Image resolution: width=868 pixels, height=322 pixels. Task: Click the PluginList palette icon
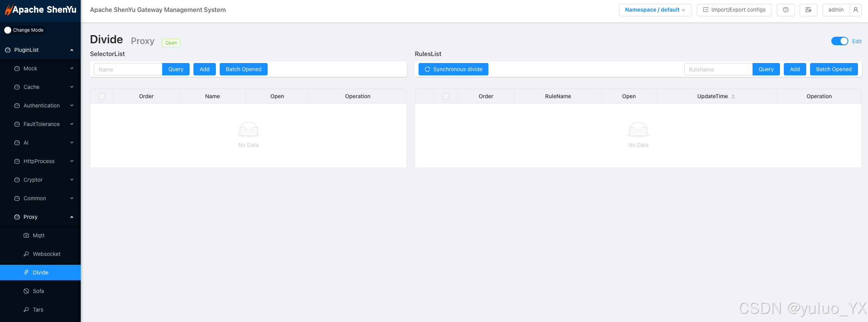click(8, 50)
